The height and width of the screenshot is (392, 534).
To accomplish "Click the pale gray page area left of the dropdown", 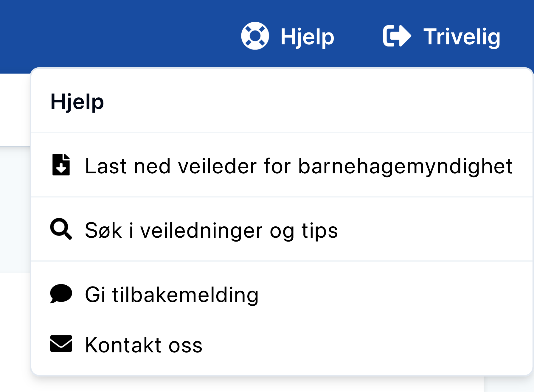I will click(x=15, y=209).
